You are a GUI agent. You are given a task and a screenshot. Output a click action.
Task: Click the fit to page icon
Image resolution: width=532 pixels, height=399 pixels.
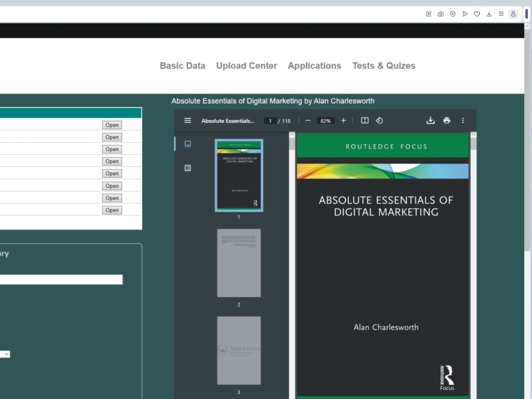(x=365, y=121)
